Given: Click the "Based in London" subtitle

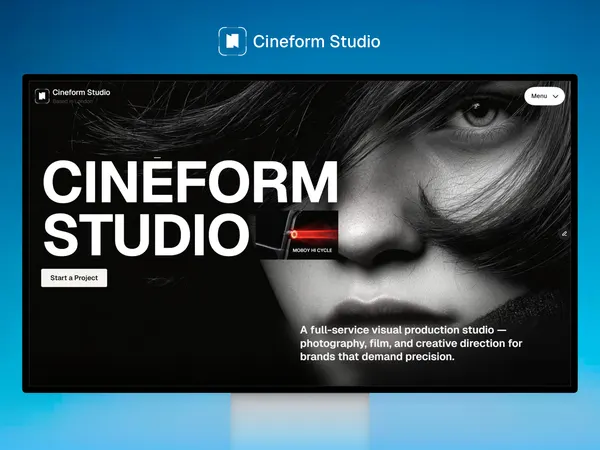Looking at the screenshot, I should (73, 101).
